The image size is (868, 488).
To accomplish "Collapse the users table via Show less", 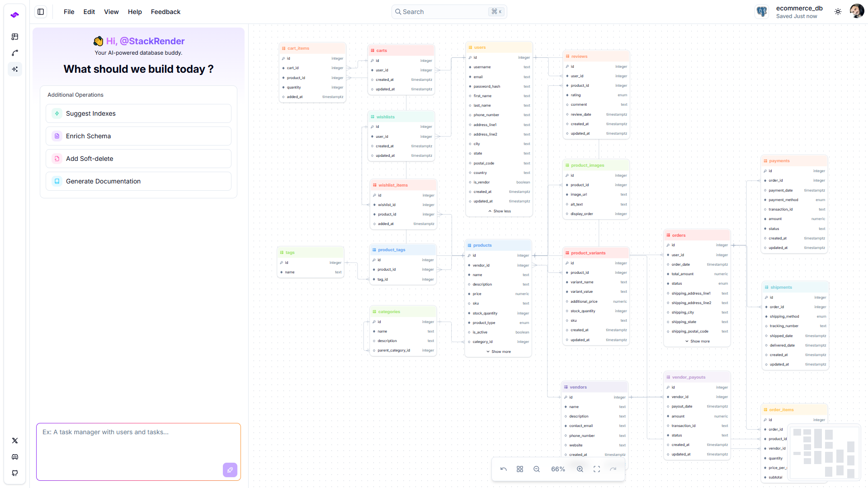I will click(x=499, y=211).
